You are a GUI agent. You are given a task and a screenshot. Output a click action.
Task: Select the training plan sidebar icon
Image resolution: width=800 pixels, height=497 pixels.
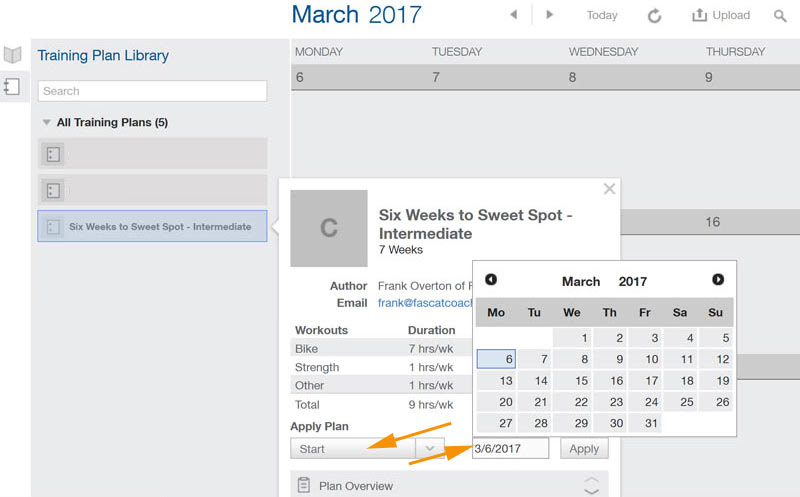pos(12,87)
